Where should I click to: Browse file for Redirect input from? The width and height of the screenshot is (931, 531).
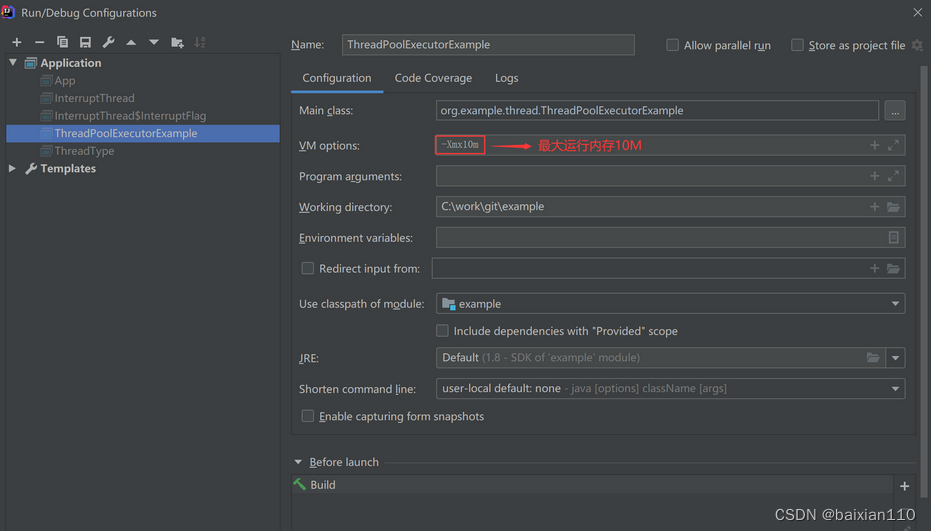[894, 268]
